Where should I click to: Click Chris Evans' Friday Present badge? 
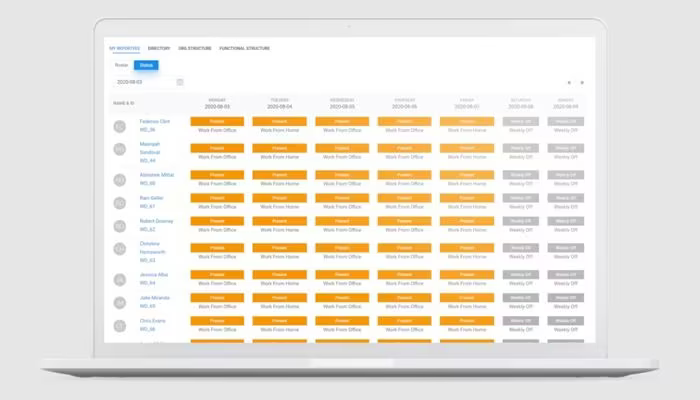[x=467, y=321]
